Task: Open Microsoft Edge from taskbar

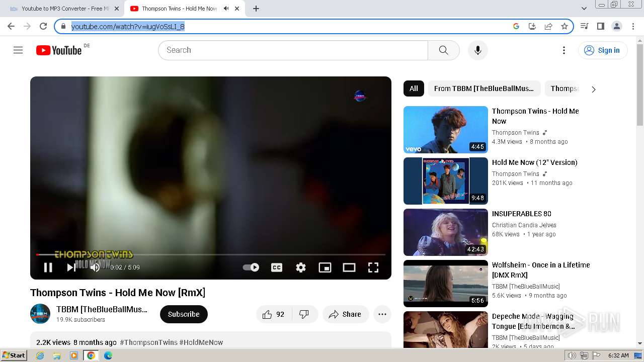Action: [108, 355]
